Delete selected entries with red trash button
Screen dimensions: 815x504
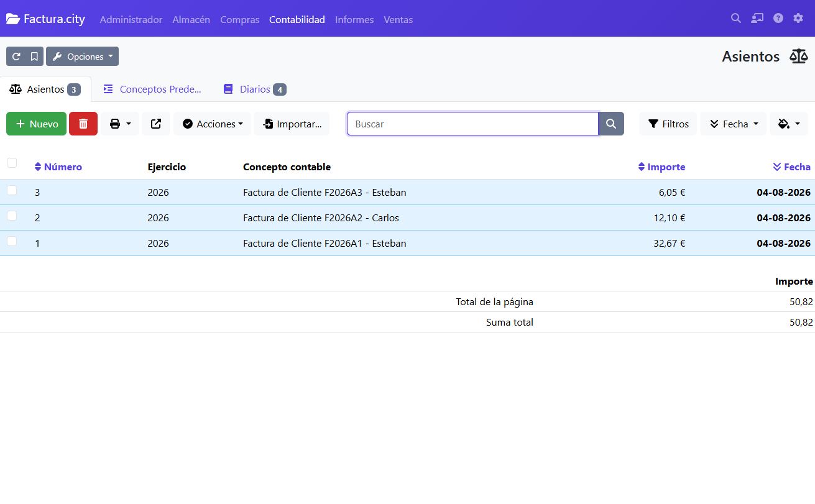pyautogui.click(x=83, y=124)
